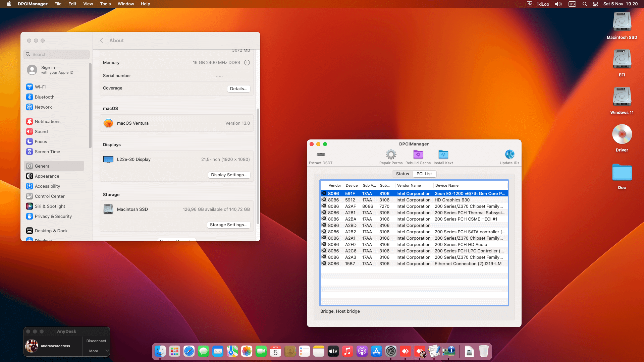Click Extract DSDT in DPCIManager toolbar
The width and height of the screenshot is (644, 362).
321,157
